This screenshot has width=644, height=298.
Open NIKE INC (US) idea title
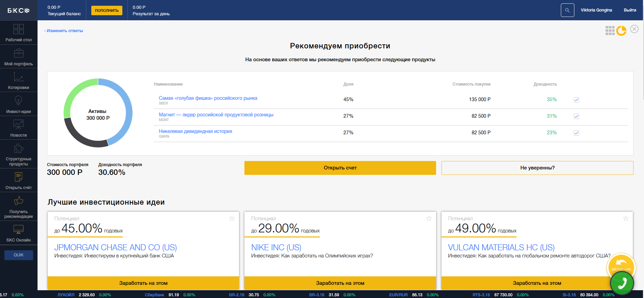click(276, 247)
